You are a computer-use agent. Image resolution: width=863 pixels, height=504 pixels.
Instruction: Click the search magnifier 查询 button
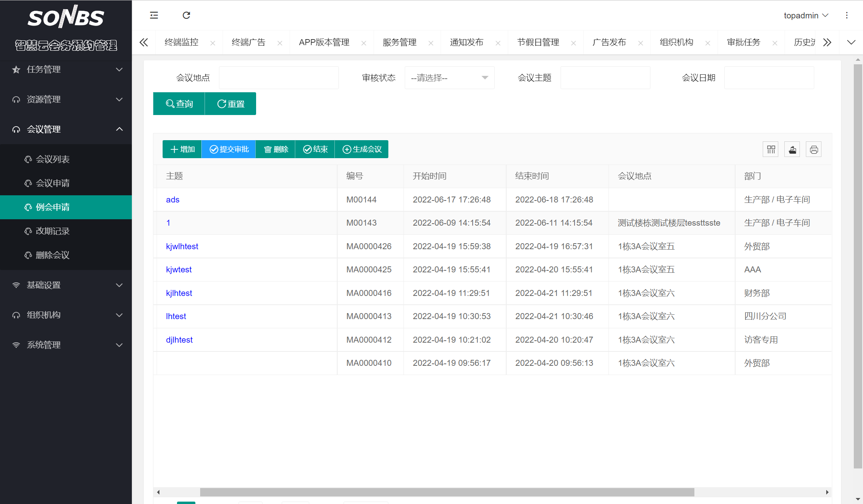[x=179, y=103]
